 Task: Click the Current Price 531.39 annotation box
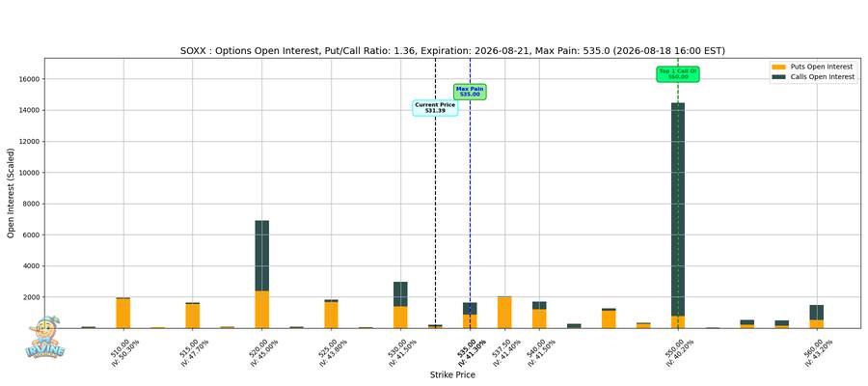pos(435,107)
